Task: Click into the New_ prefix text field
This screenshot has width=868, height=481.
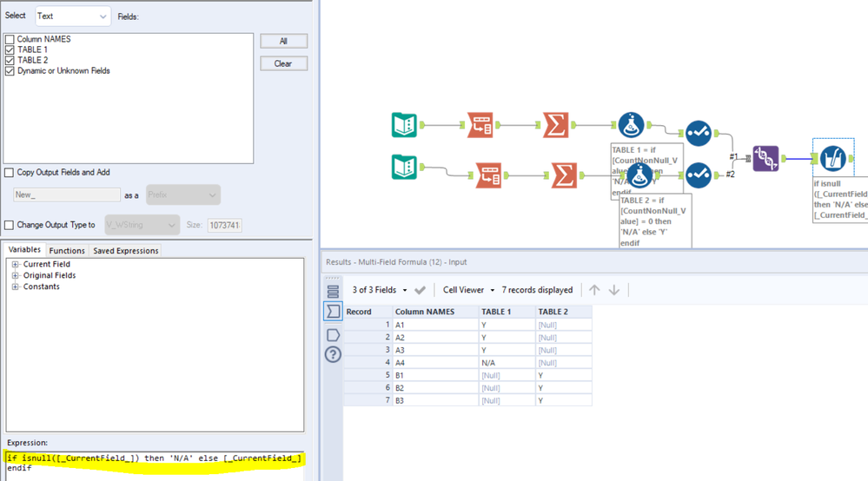Action: tap(66, 194)
